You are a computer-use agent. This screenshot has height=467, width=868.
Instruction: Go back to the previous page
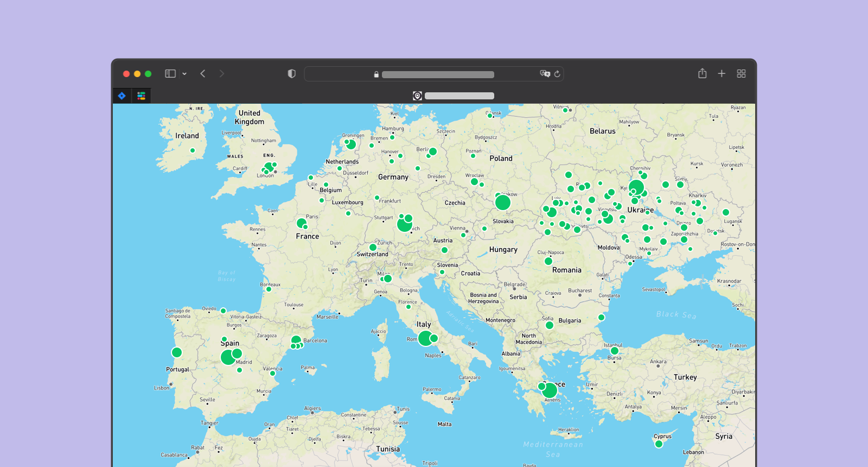click(x=203, y=74)
